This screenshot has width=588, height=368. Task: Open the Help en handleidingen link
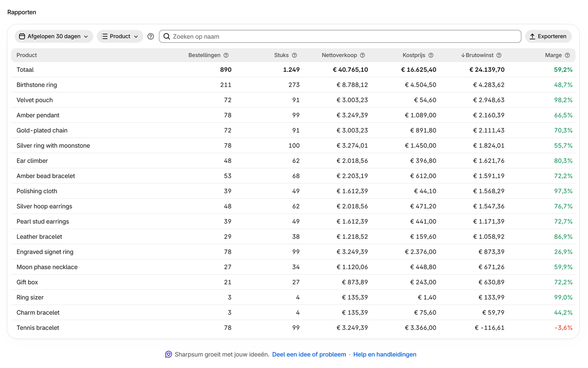(385, 354)
